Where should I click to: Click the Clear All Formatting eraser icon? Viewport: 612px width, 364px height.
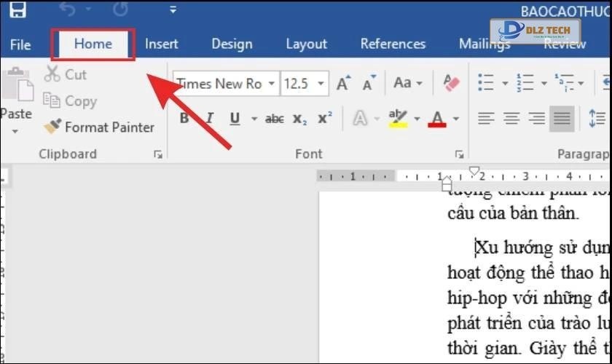coord(452,83)
